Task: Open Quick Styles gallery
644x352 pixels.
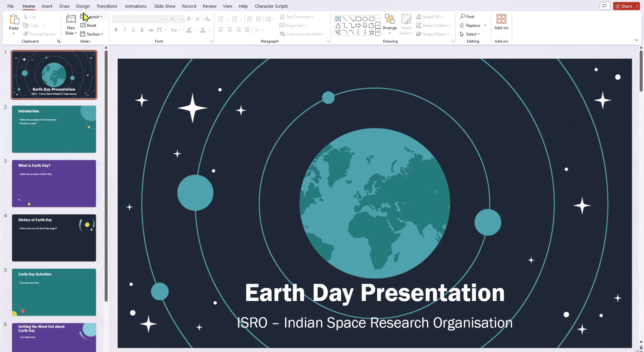Action: 406,24
